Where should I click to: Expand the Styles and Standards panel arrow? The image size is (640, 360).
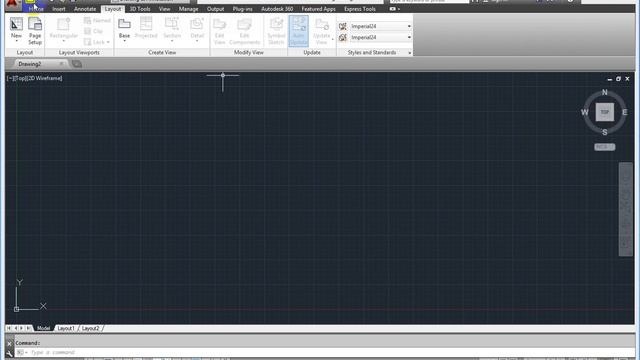(x=409, y=53)
